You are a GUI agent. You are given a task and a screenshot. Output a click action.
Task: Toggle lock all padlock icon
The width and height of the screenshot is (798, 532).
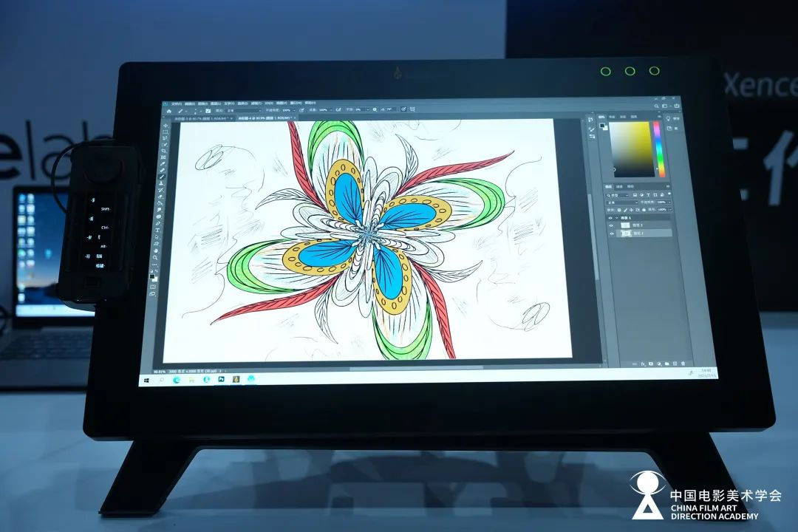[644, 210]
